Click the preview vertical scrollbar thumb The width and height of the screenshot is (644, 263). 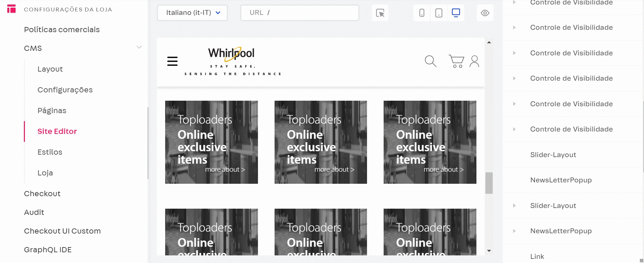point(489,183)
